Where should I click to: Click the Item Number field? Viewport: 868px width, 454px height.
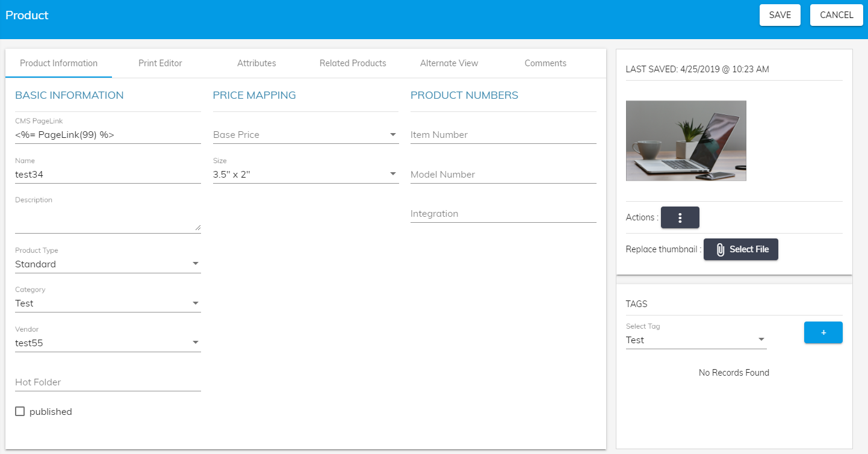pyautogui.click(x=503, y=135)
